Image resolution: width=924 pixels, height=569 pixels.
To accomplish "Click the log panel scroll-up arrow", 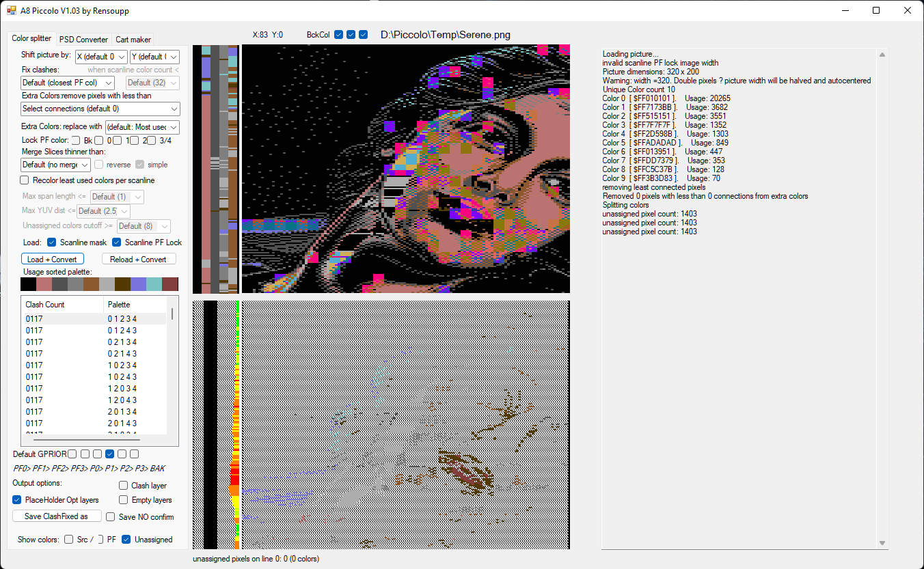I will pos(882,55).
